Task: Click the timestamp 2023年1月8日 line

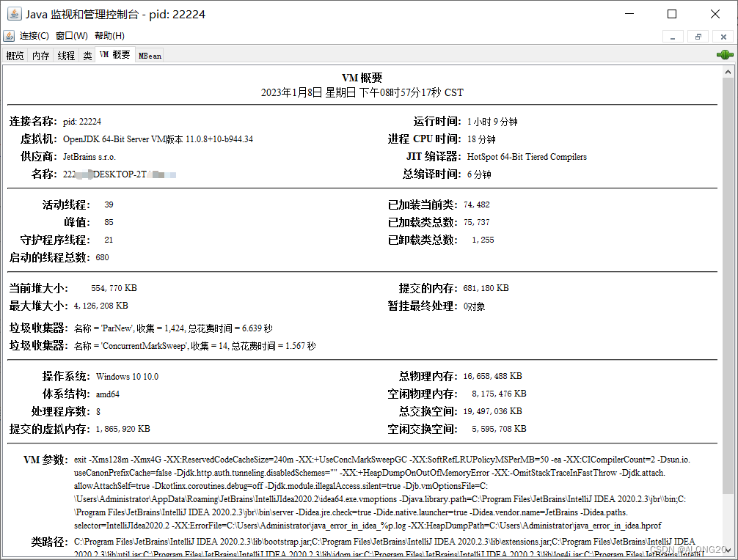Action: click(x=362, y=92)
